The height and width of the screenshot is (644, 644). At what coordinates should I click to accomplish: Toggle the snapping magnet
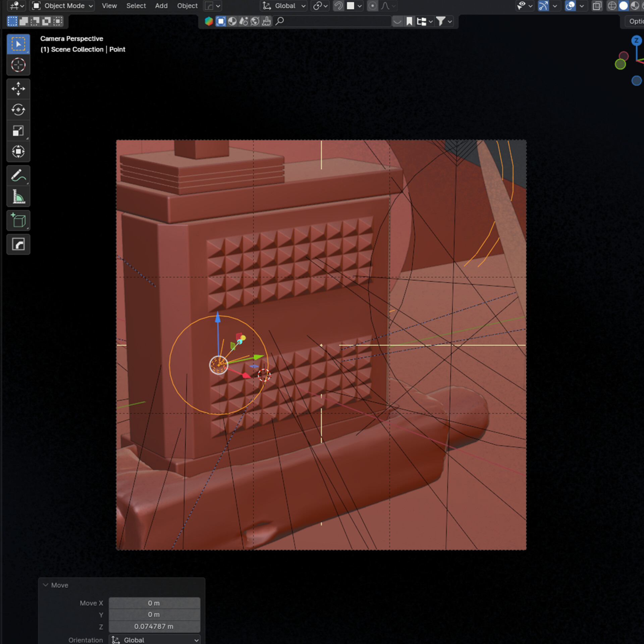pos(338,6)
